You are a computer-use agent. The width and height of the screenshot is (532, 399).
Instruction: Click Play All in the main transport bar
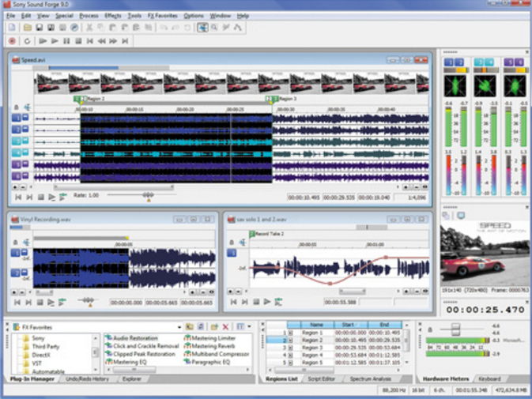43,41
